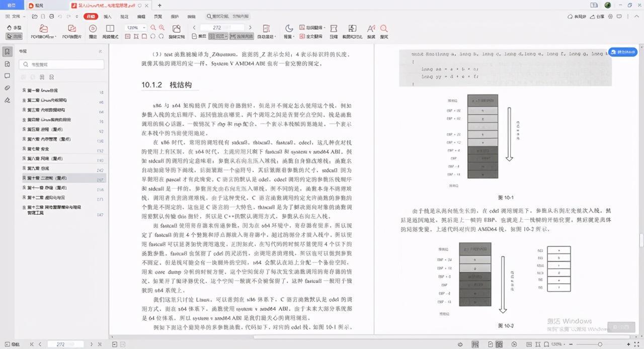Screen dimensions: 644x349
Task: Open full text translation
Action: [310, 36]
